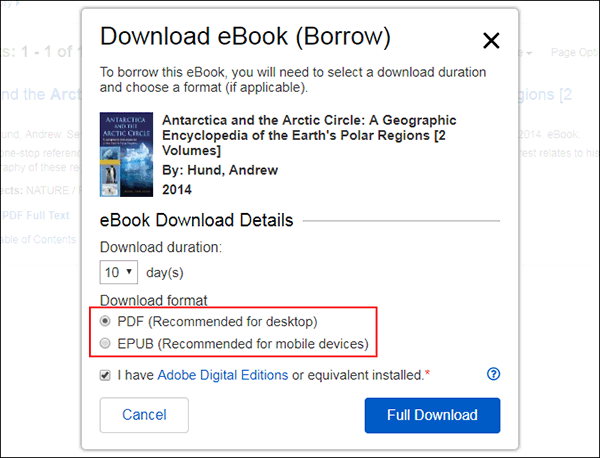Click the eBook Download Details heading

[x=196, y=220]
